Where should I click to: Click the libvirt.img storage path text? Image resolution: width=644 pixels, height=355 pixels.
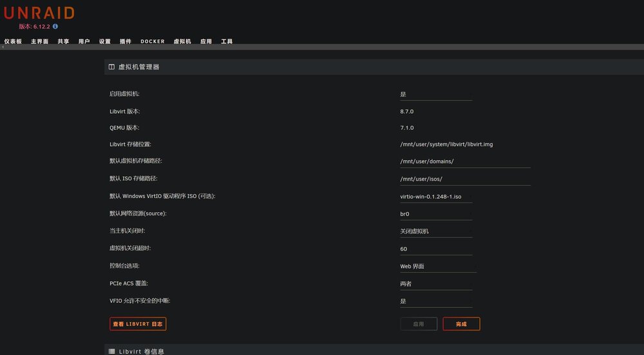(446, 144)
